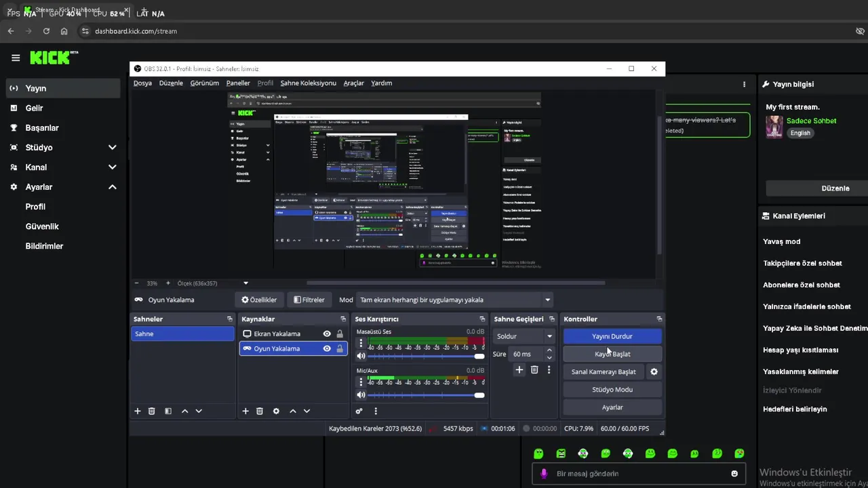Toggle visibility of Ekran Yakalama source
Viewport: 868px width, 488px height.
(327, 333)
